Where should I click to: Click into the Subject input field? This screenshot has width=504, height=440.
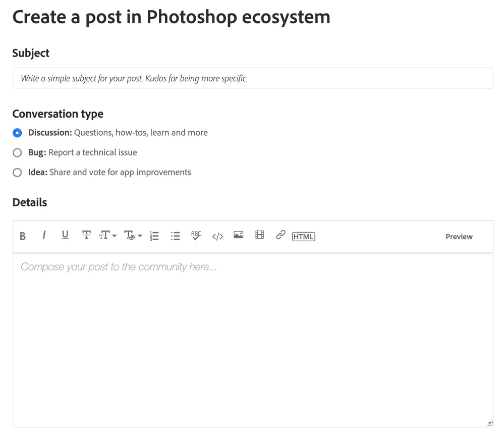click(253, 78)
